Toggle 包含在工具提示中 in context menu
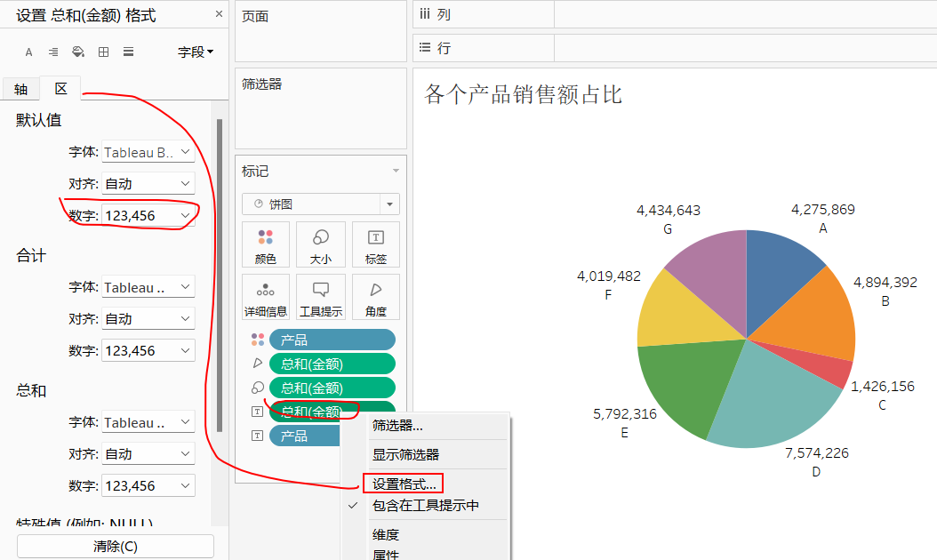The width and height of the screenshot is (937, 560). 425,506
